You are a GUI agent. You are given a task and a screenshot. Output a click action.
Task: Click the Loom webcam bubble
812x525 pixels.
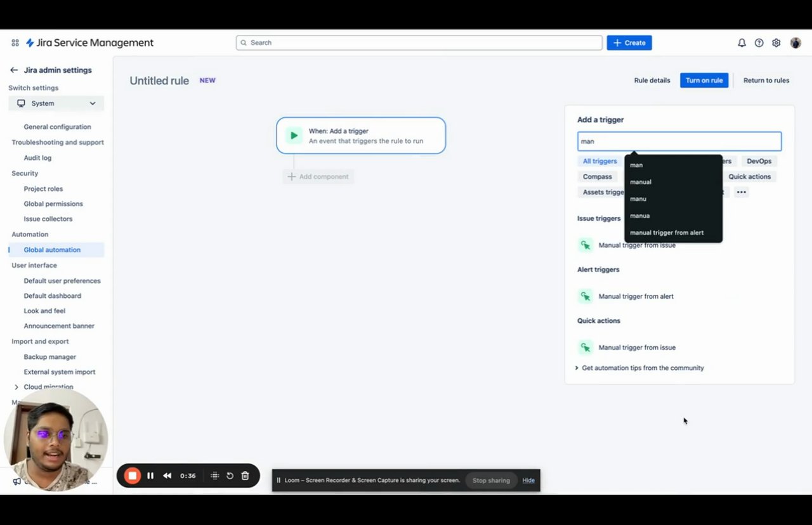[56, 439]
